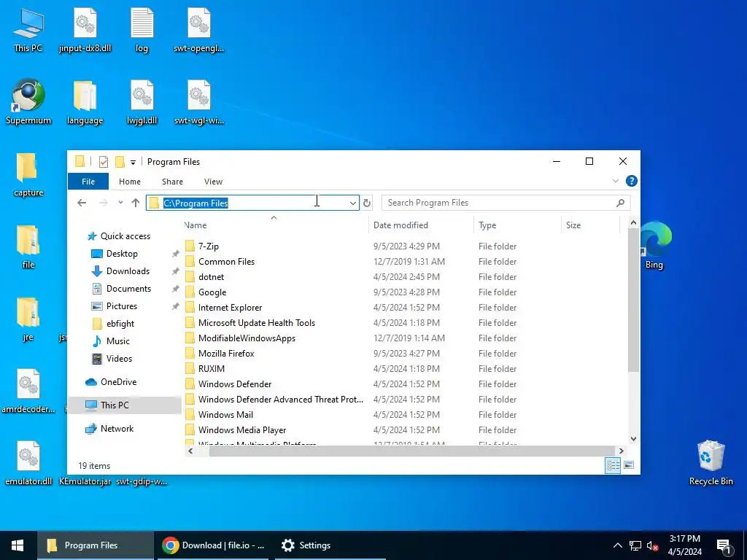The height and width of the screenshot is (560, 747).
Task: Open the language folder on desktop
Action: pos(85,102)
